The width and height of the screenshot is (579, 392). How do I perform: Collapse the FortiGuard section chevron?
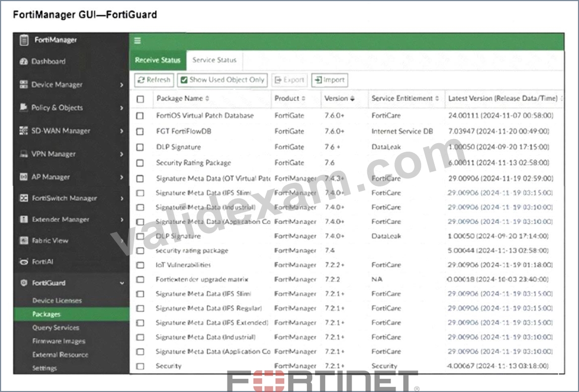[122, 283]
